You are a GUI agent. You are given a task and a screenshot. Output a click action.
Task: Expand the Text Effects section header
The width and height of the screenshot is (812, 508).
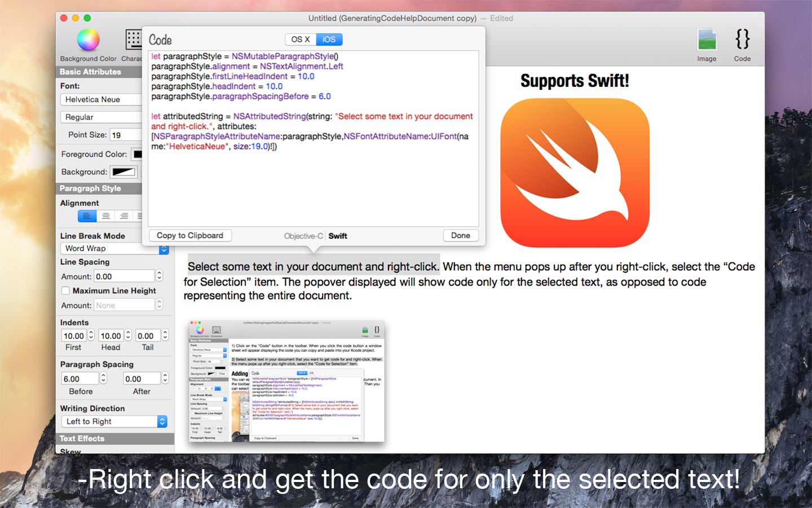tap(115, 439)
